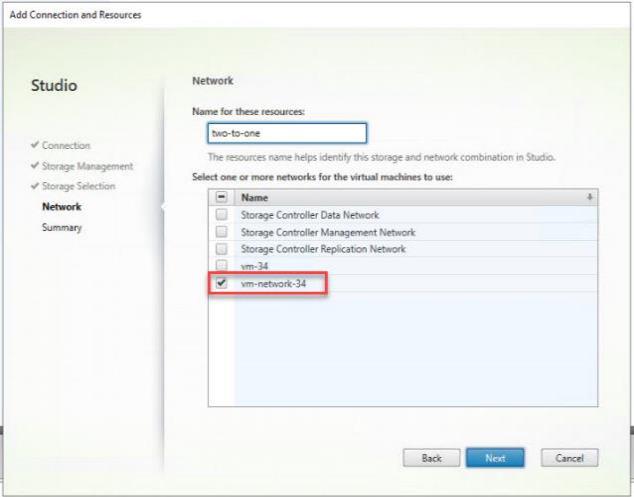Jump to the Storage Selection step
The width and height of the screenshot is (634, 497).
click(x=78, y=186)
